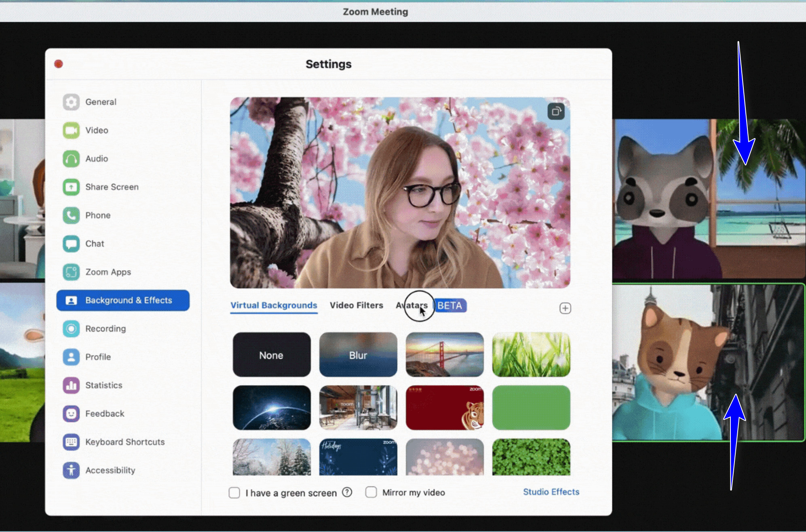The width and height of the screenshot is (806, 532).
Task: Click green screen help question mark
Action: pos(347,492)
